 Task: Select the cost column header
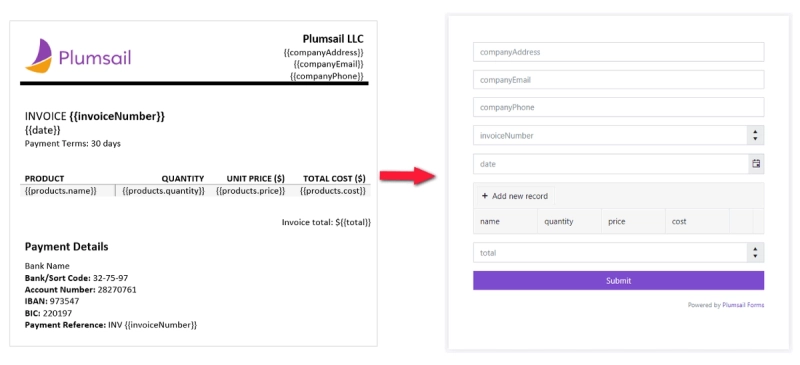tap(697, 222)
